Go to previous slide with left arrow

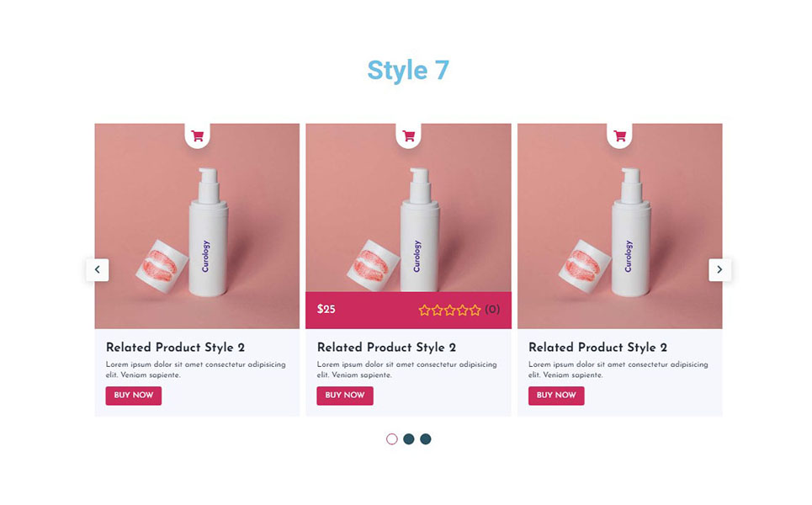(x=98, y=270)
